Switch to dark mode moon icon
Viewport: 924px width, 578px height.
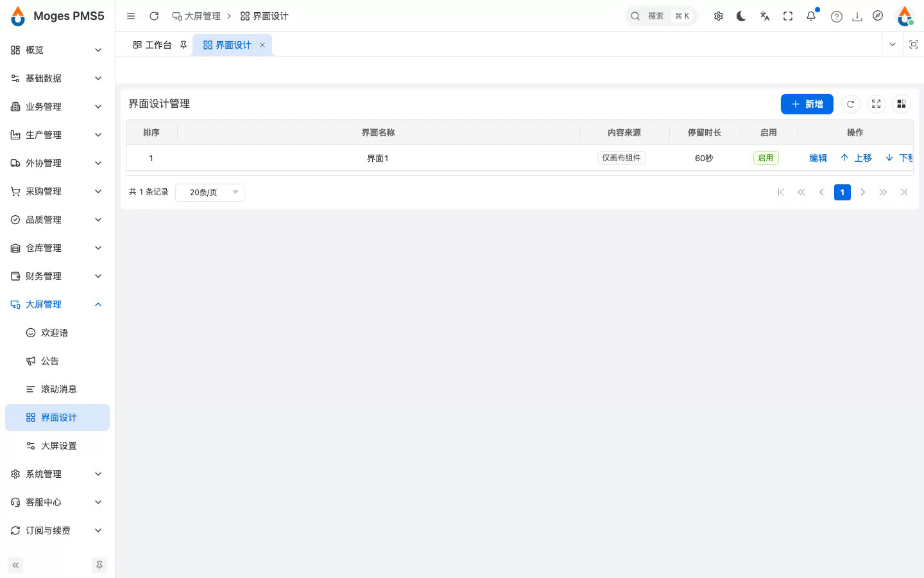click(741, 16)
